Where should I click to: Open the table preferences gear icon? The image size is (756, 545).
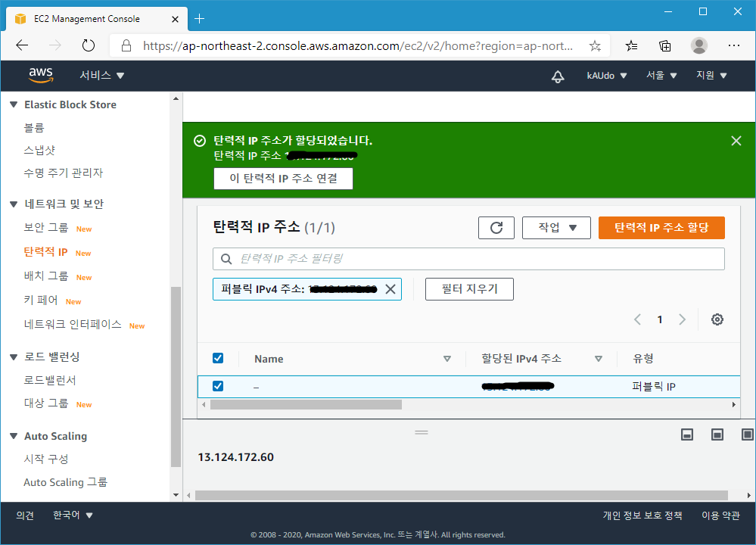coord(717,319)
